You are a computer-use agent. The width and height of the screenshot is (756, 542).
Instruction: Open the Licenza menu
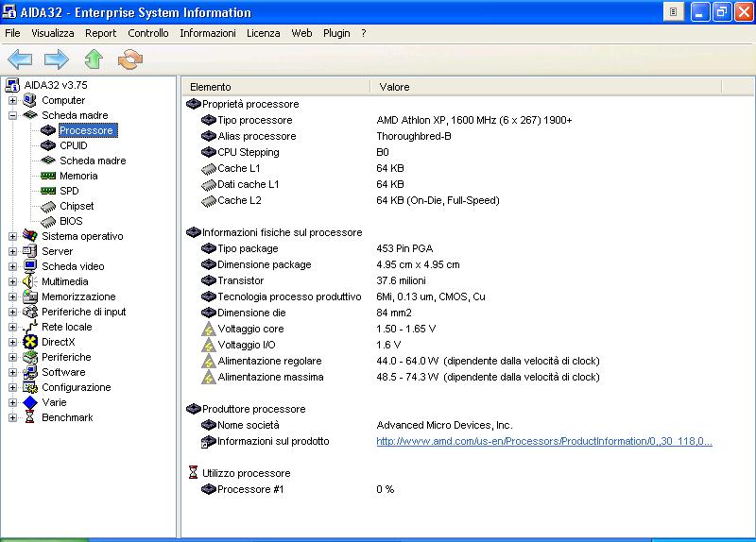coord(264,33)
